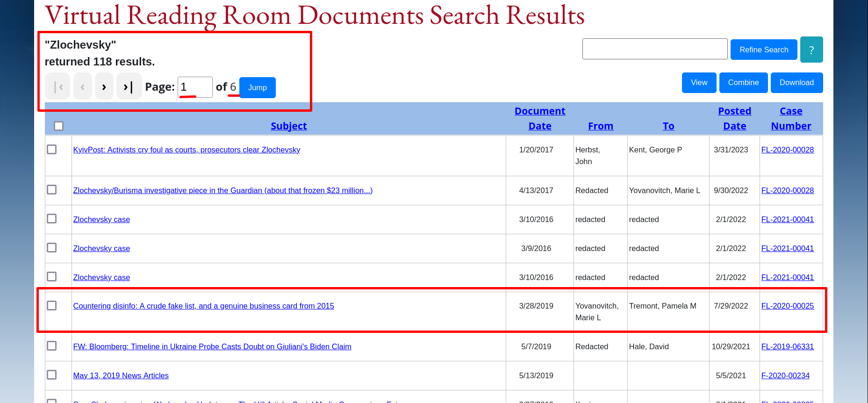Click the View button
The height and width of the screenshot is (403, 868).
tap(699, 83)
